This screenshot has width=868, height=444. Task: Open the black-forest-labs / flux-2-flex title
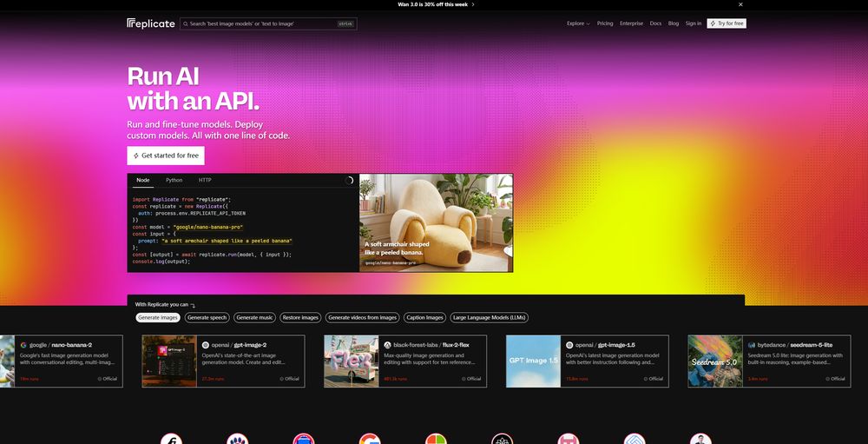coord(431,345)
